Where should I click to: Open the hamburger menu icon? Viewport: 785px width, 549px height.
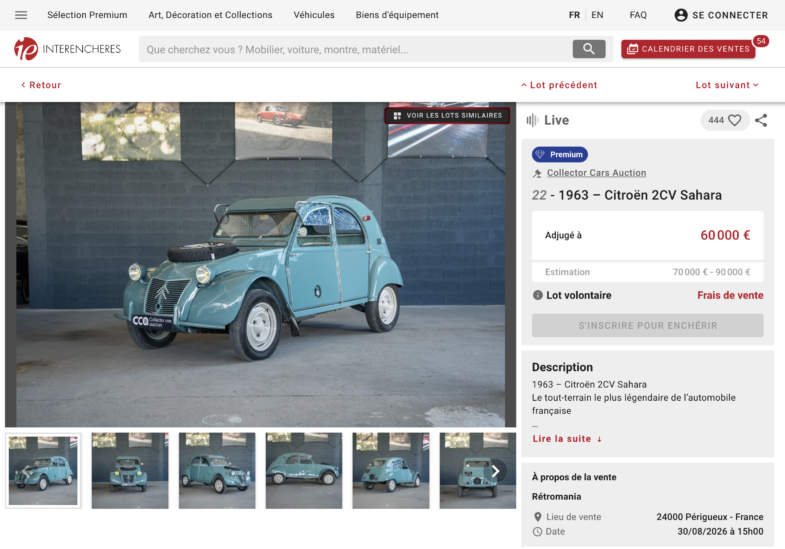pyautogui.click(x=21, y=15)
